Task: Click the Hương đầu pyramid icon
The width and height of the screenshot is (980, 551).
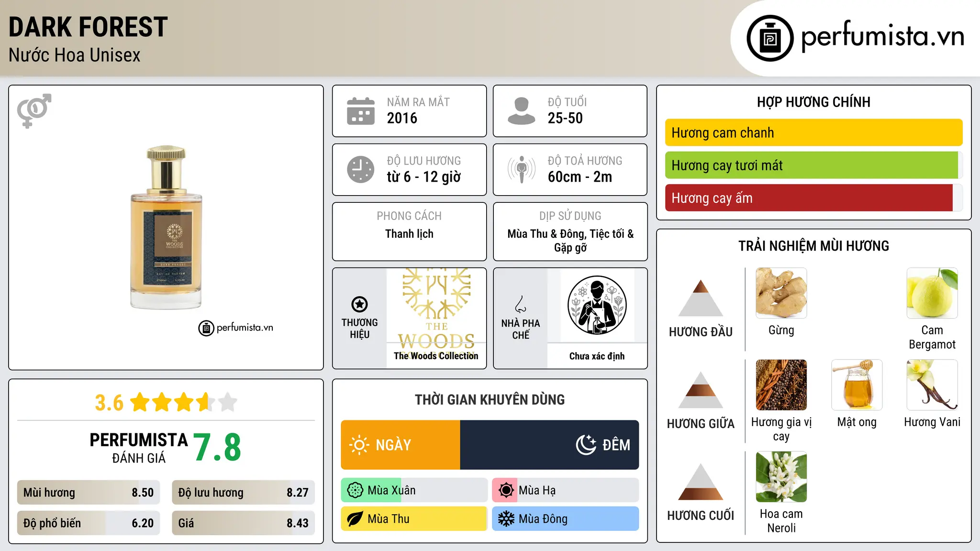Action: tap(701, 298)
